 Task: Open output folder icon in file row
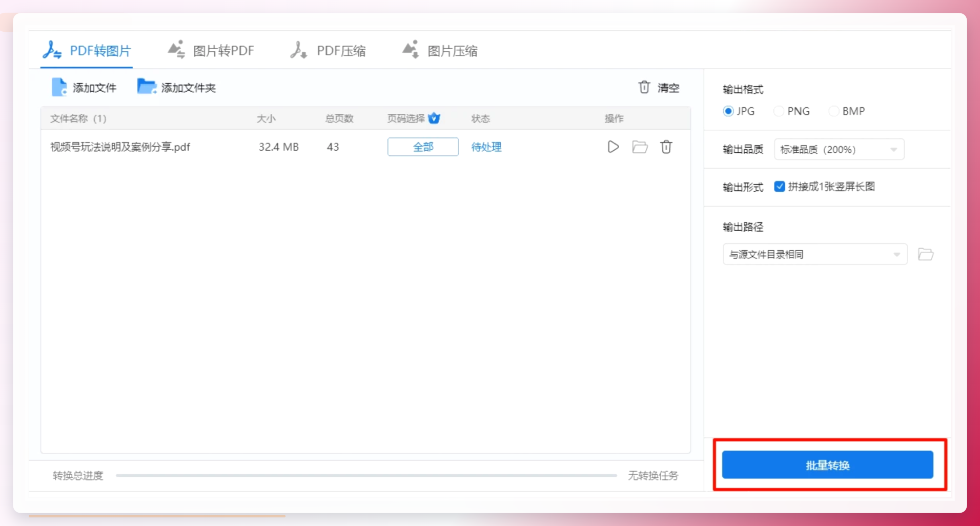click(x=640, y=147)
